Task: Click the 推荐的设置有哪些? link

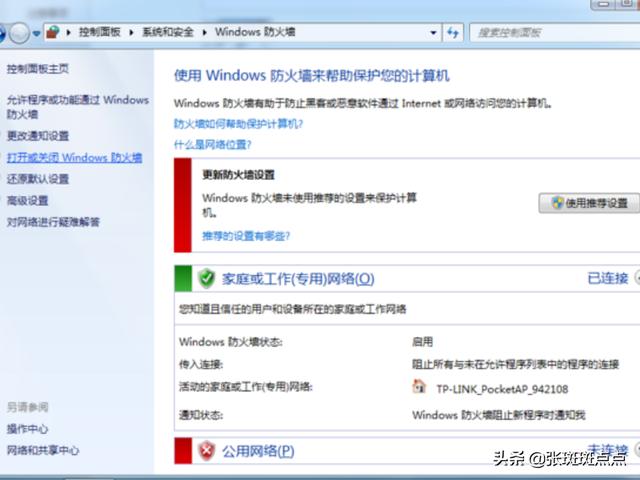Action: 246,236
